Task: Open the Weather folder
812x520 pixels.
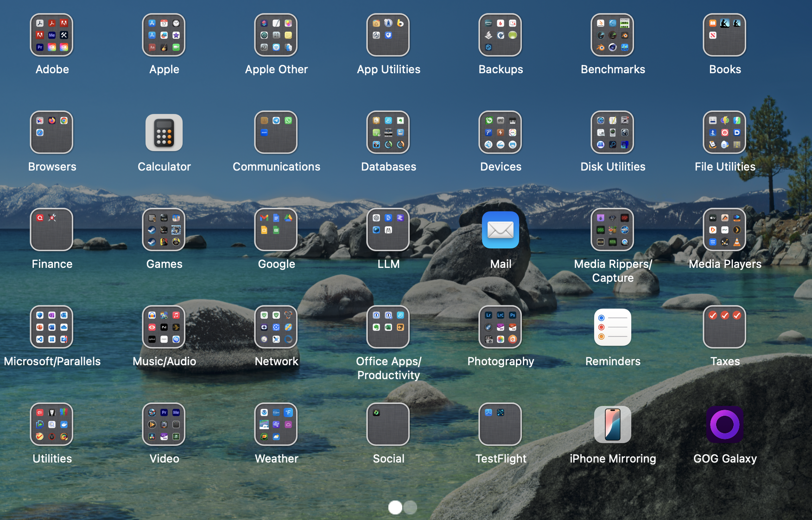Action: (276, 424)
